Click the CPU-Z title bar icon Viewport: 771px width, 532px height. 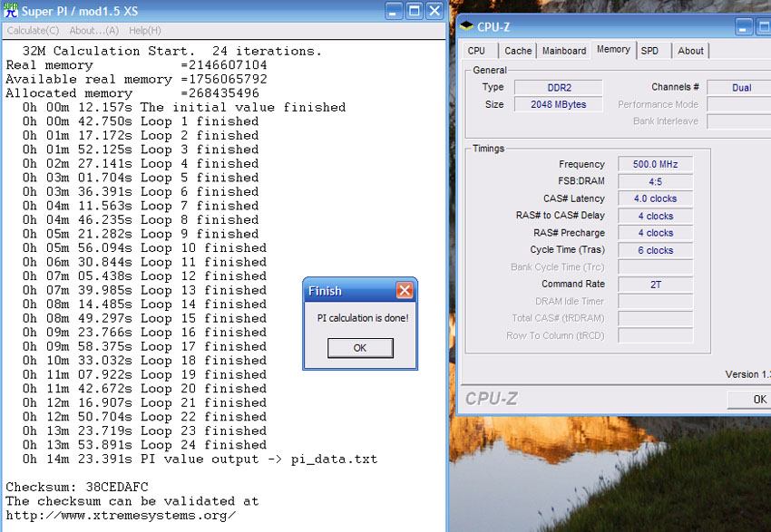click(x=466, y=26)
